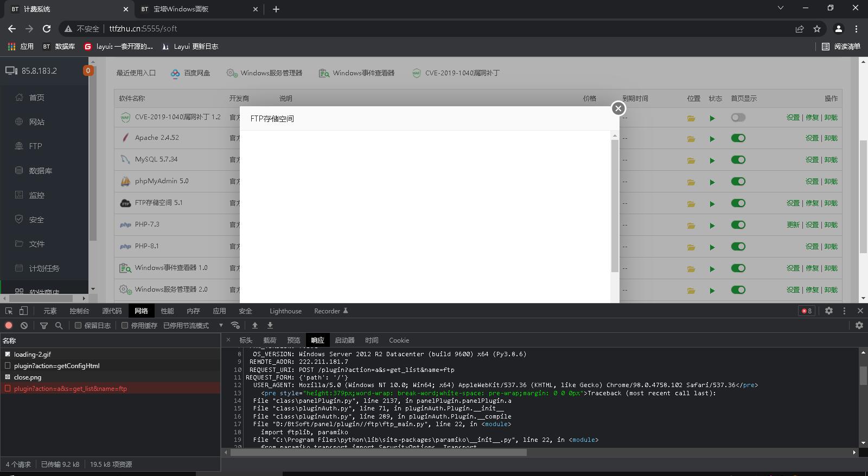This screenshot has width=868, height=476.
Task: Toggle homepage display for MySQL 5.7.34
Action: pyautogui.click(x=738, y=159)
